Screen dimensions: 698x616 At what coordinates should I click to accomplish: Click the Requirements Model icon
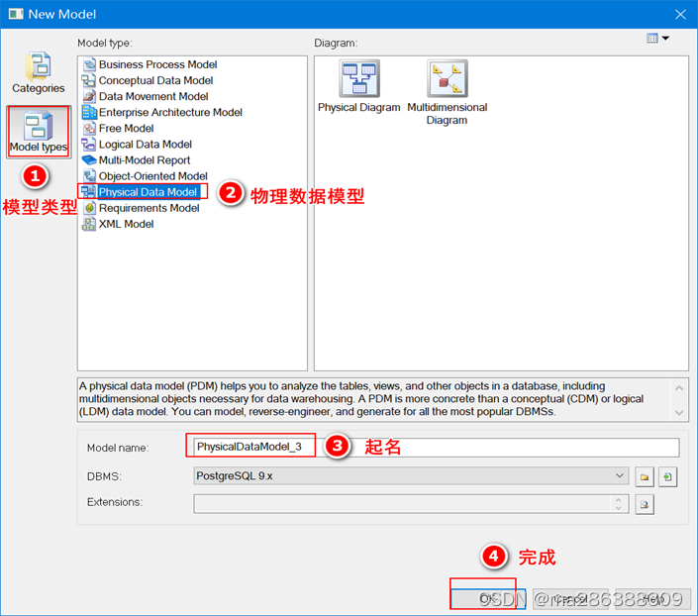[89, 208]
